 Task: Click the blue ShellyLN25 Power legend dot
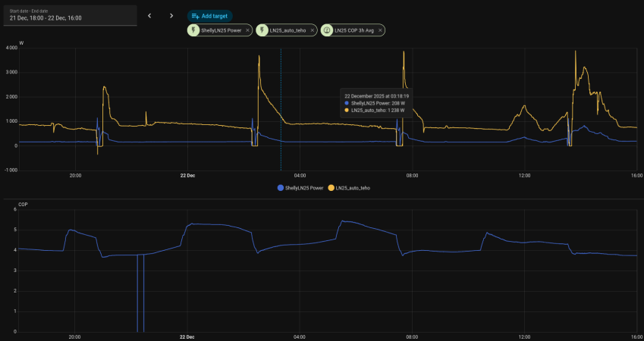[281, 187]
